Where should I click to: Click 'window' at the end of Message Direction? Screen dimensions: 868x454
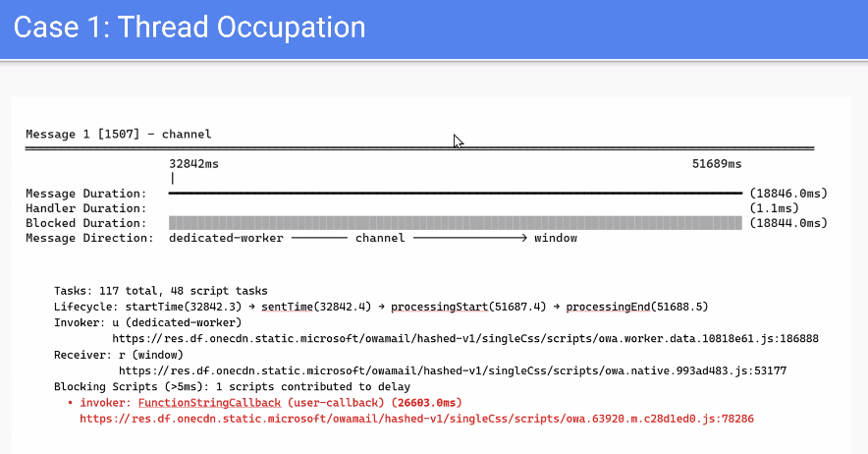(x=555, y=238)
